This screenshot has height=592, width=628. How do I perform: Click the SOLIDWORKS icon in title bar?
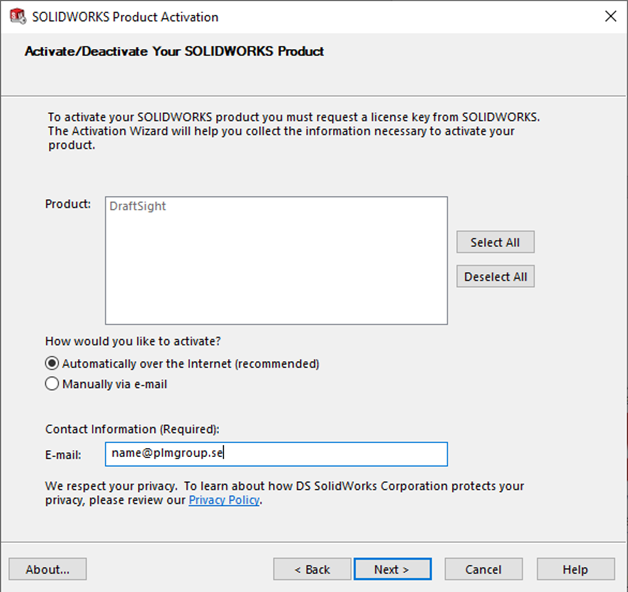(18, 16)
